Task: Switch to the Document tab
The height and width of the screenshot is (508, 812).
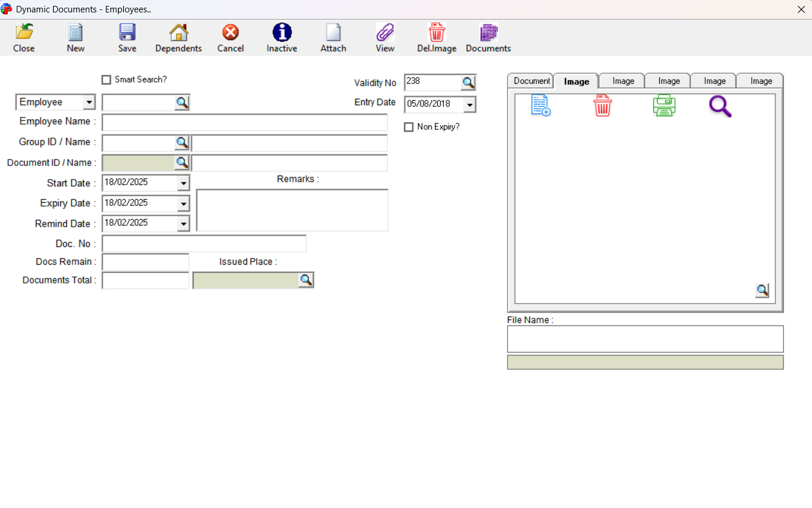Action: pos(530,80)
